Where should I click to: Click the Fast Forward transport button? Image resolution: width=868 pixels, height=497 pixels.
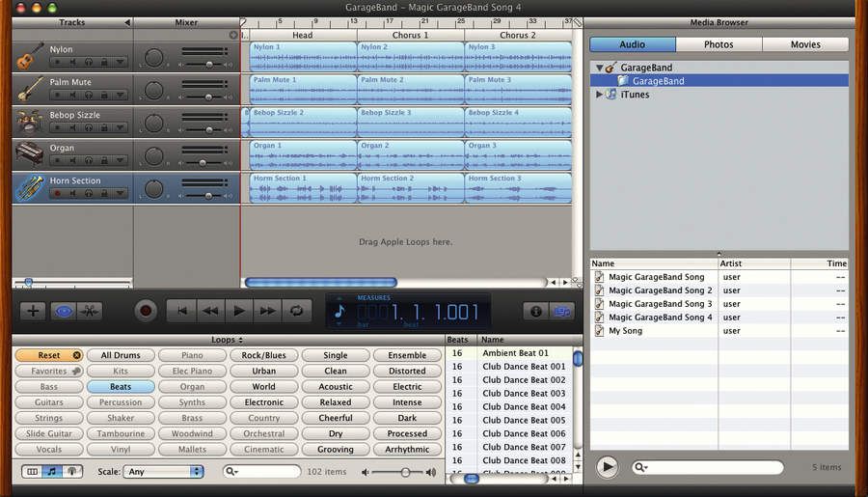click(268, 311)
